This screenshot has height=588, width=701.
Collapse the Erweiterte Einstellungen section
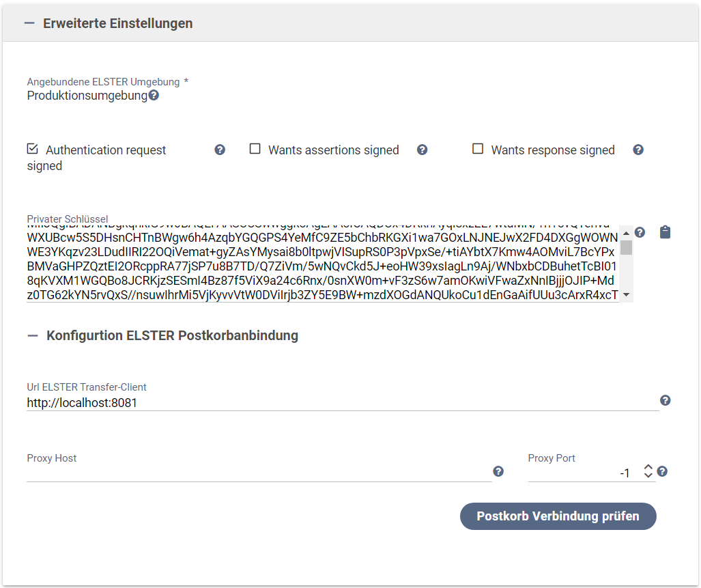pos(29,23)
